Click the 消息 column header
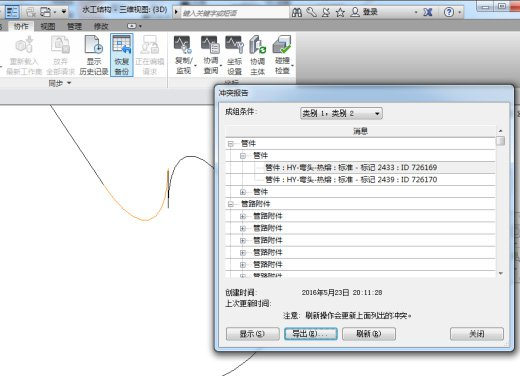The image size is (520, 376). pyautogui.click(x=360, y=131)
